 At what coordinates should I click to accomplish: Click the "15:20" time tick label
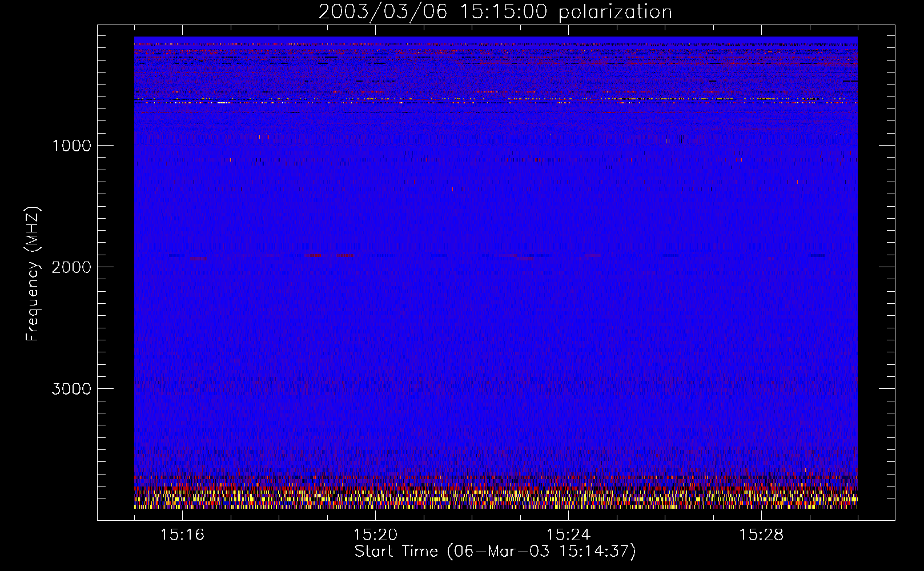(x=375, y=535)
